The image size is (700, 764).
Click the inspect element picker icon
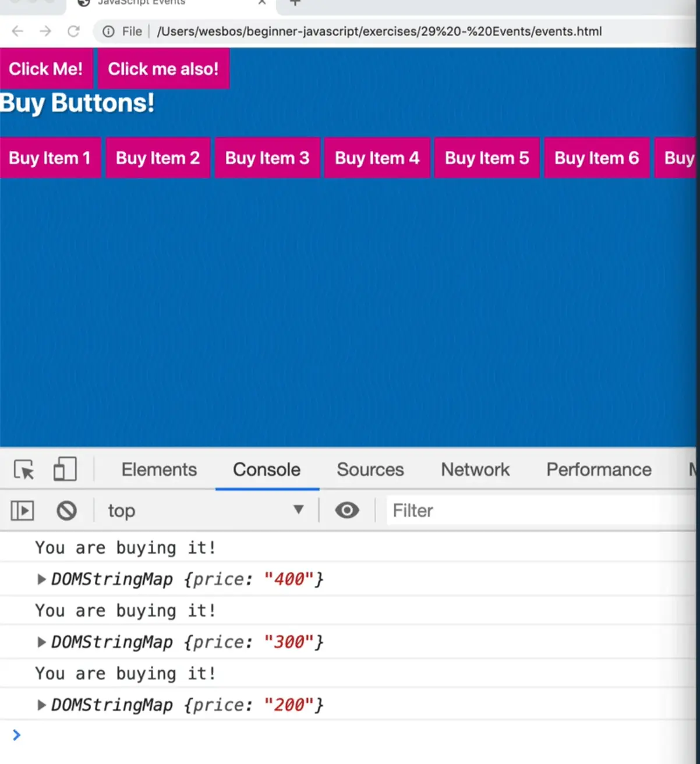point(24,469)
